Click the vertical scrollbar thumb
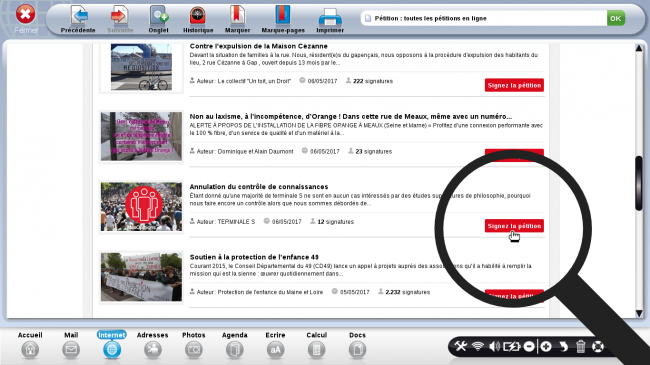This screenshot has width=650, height=365. (639, 183)
